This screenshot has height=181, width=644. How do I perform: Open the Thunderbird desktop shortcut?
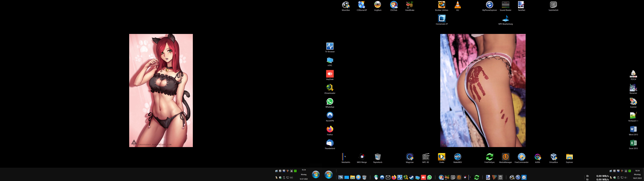click(330, 145)
